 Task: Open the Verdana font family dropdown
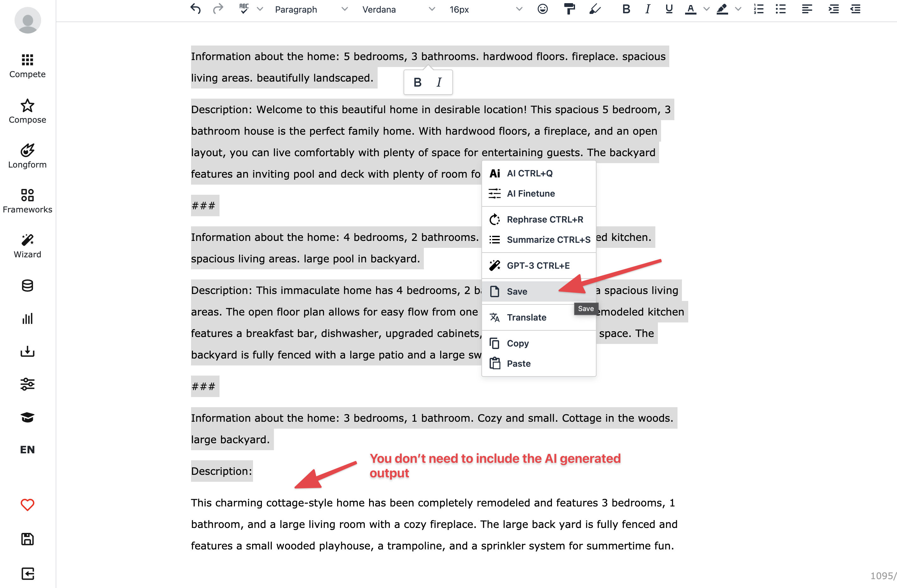tap(399, 9)
